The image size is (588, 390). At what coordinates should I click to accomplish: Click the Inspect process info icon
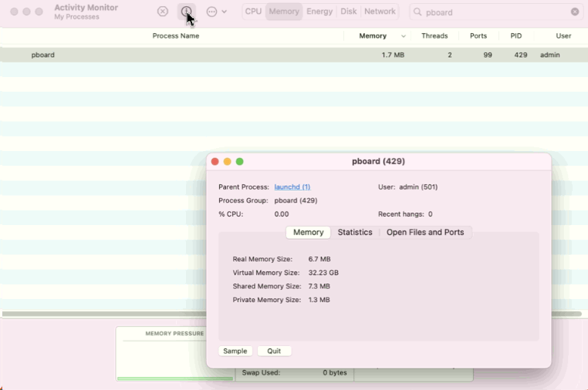click(x=187, y=12)
